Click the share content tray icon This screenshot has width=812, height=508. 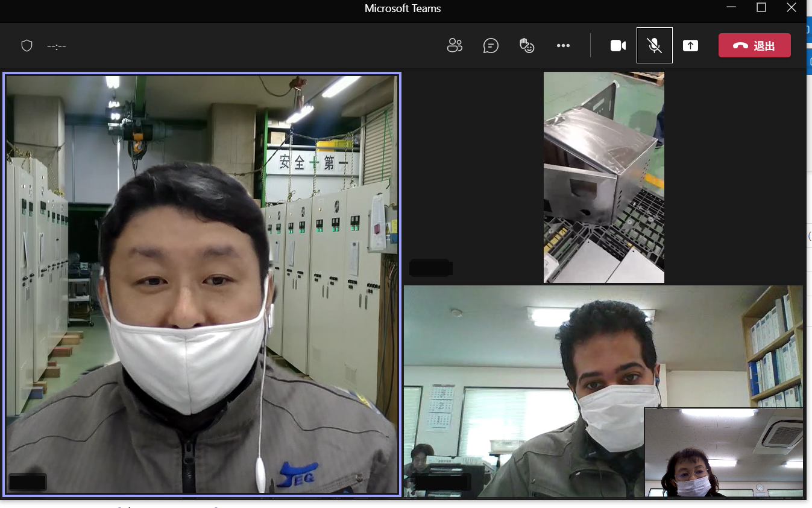(x=690, y=46)
